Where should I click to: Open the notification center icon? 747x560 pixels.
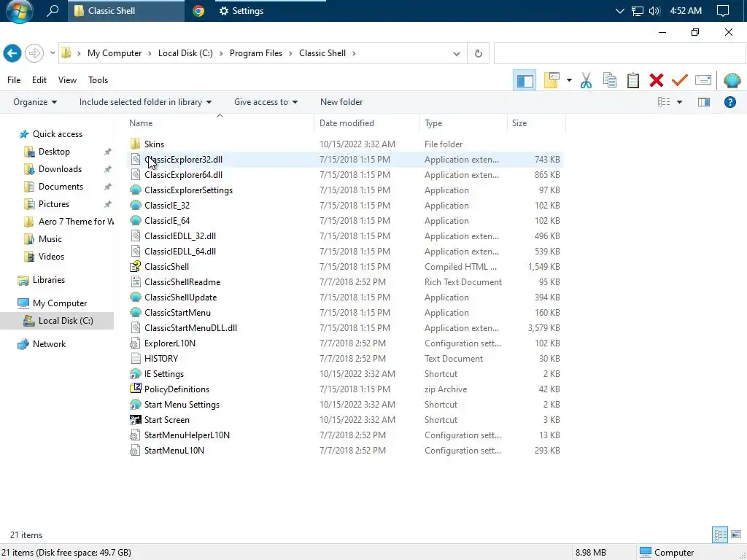coord(723,10)
